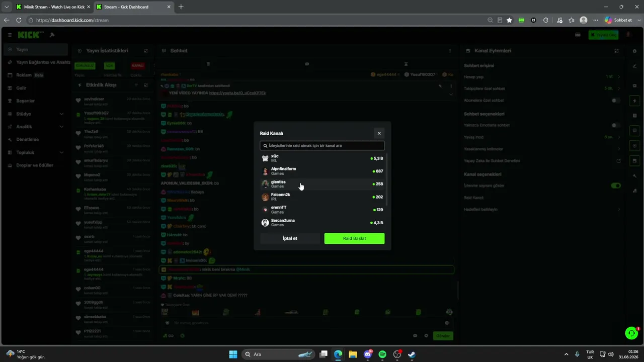
Task: Select xQc from the raid list
Action: pyautogui.click(x=322, y=158)
